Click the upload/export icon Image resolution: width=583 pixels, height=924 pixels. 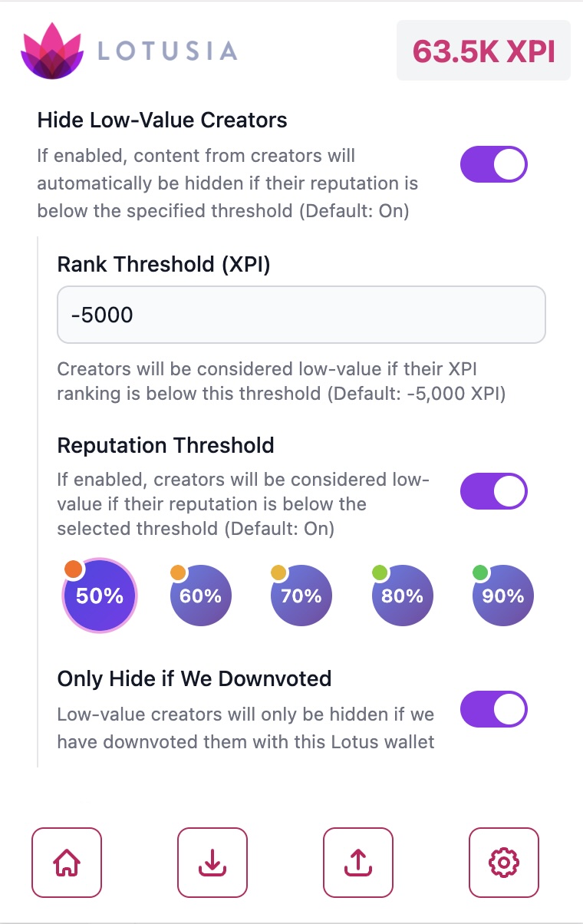coord(357,863)
